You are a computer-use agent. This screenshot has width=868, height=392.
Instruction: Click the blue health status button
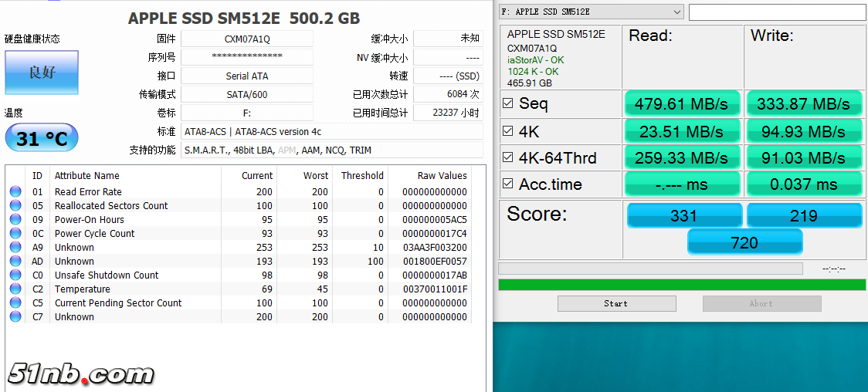click(42, 73)
